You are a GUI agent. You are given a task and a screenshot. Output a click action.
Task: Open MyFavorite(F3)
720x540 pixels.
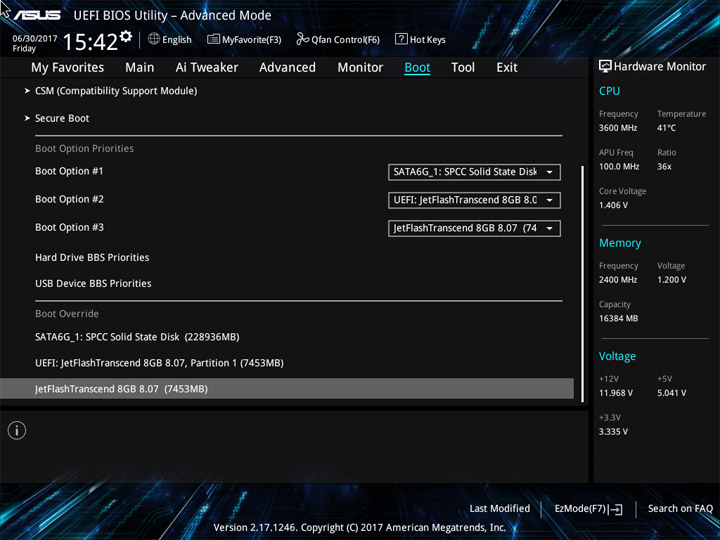252,40
